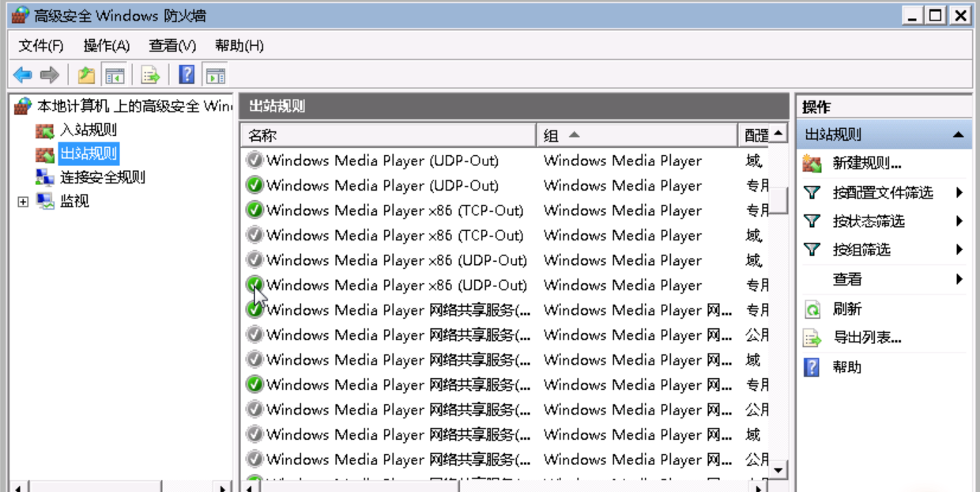
Task: Select 出站规则 in the left tree
Action: (89, 153)
